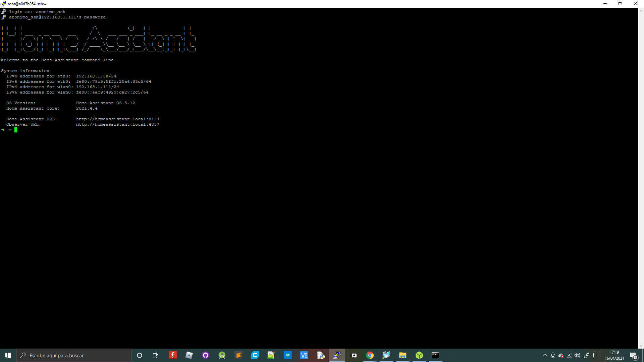Open the PuTTY system menu icon in title bar
Viewport: 644px width, 362px height.
coord(3,4)
